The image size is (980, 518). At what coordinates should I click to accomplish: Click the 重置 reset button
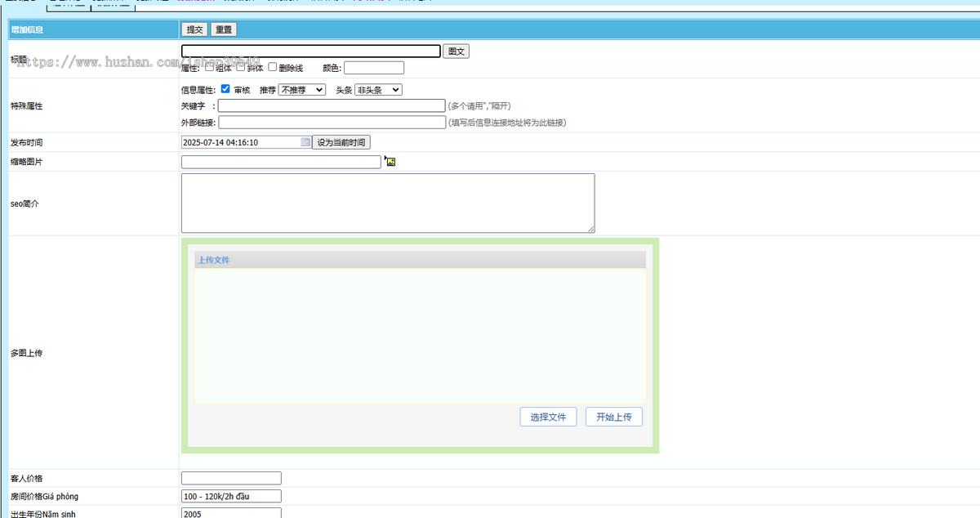click(x=224, y=29)
